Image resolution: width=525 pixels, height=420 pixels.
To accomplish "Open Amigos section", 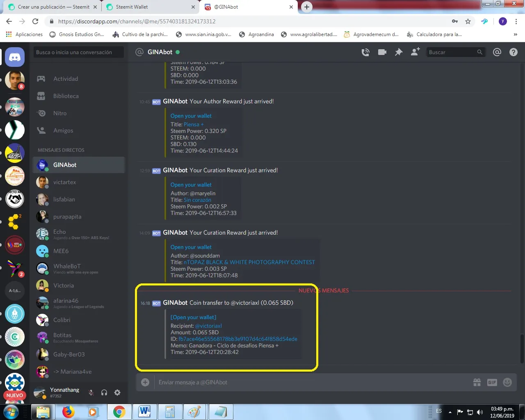I will tap(78, 130).
